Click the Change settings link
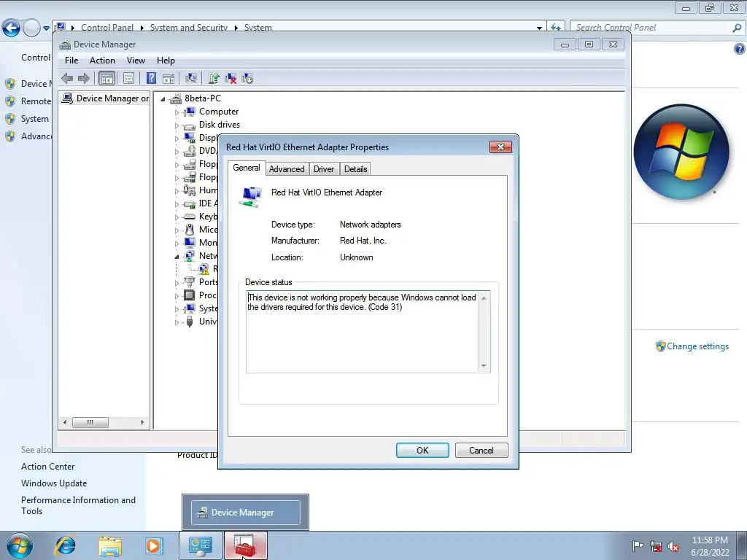Viewport: 747px width, 560px height. click(x=697, y=346)
